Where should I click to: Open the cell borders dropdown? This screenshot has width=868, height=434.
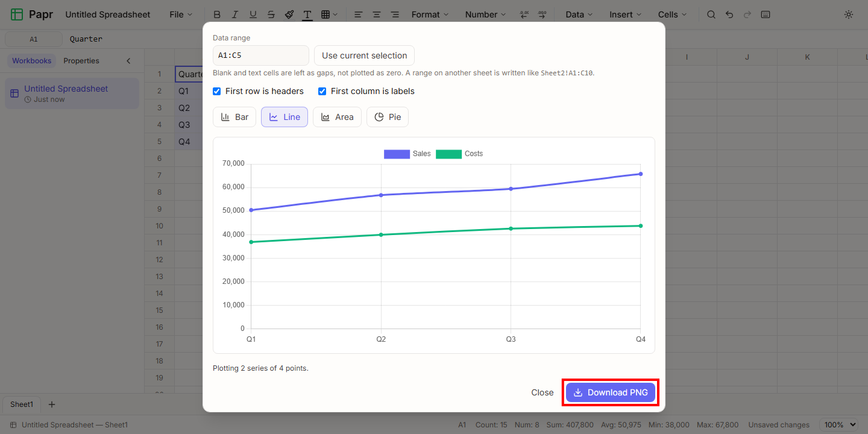[x=329, y=14]
